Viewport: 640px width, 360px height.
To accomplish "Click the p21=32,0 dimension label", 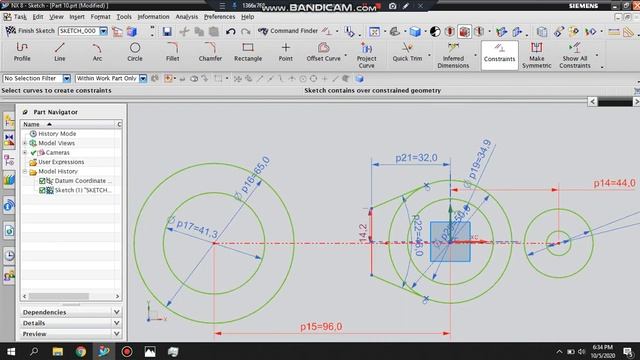I will click(416, 158).
